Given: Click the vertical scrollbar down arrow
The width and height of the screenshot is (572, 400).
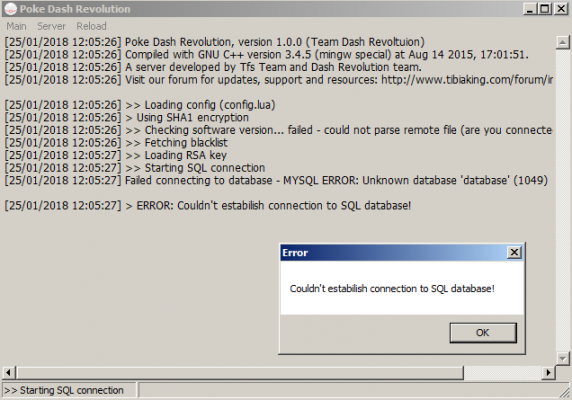Looking at the screenshot, I should point(563,358).
